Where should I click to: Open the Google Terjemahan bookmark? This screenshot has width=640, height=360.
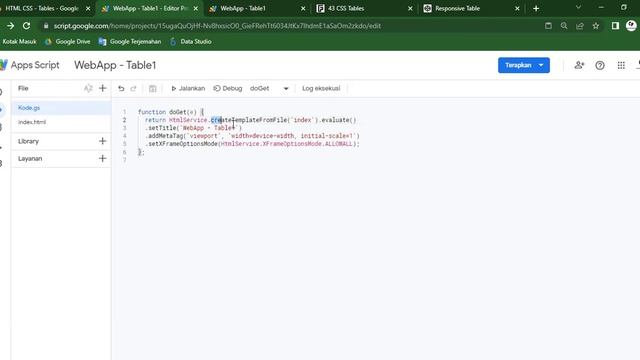tap(130, 42)
